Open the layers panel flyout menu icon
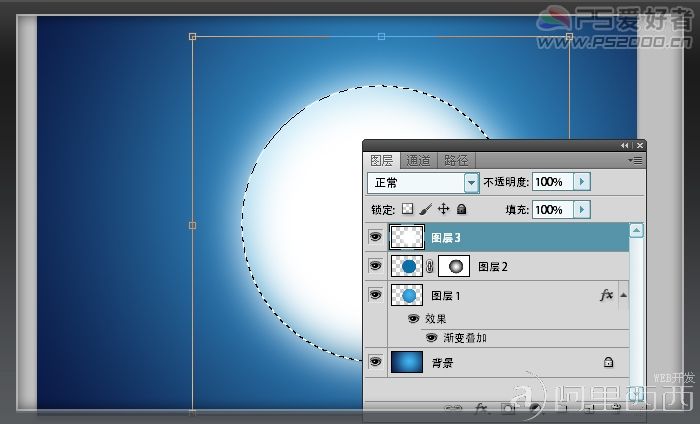The width and height of the screenshot is (700, 424). 635,160
